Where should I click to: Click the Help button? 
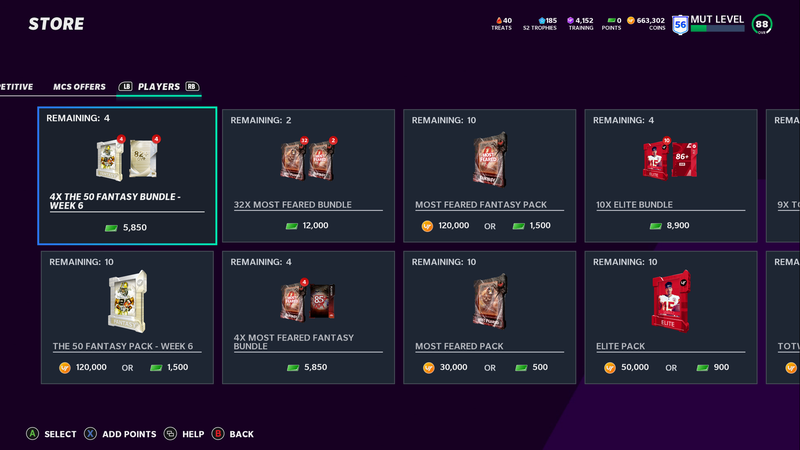click(x=184, y=434)
